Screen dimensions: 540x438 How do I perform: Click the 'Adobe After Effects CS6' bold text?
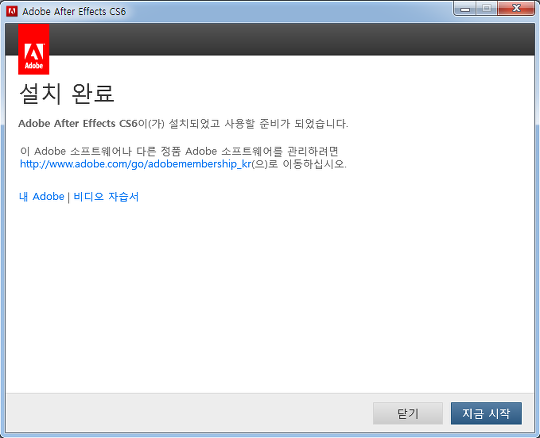point(78,123)
